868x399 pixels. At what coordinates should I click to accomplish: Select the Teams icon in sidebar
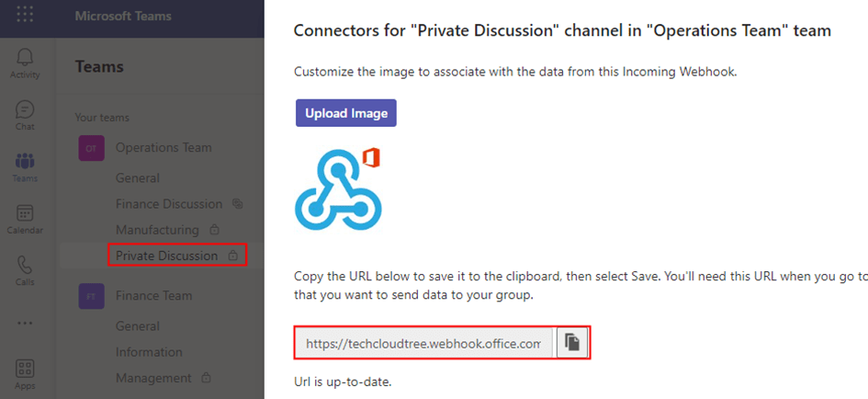coord(25,165)
